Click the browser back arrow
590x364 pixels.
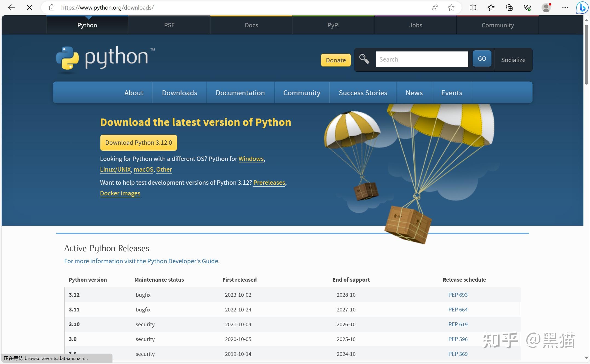click(x=11, y=7)
